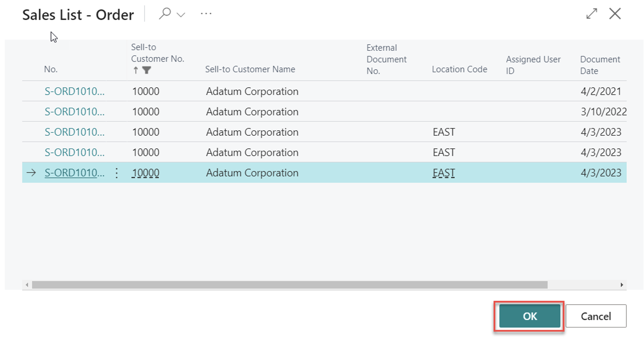Click the Assigned User ID column header
The image size is (644, 340).
tap(533, 64)
